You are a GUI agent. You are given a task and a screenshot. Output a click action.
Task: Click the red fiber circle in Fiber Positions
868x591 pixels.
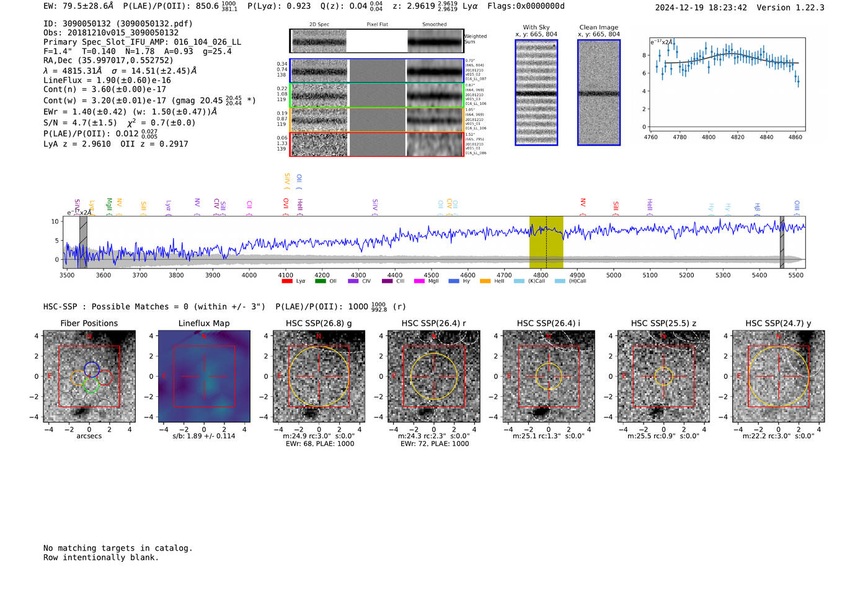[104, 378]
